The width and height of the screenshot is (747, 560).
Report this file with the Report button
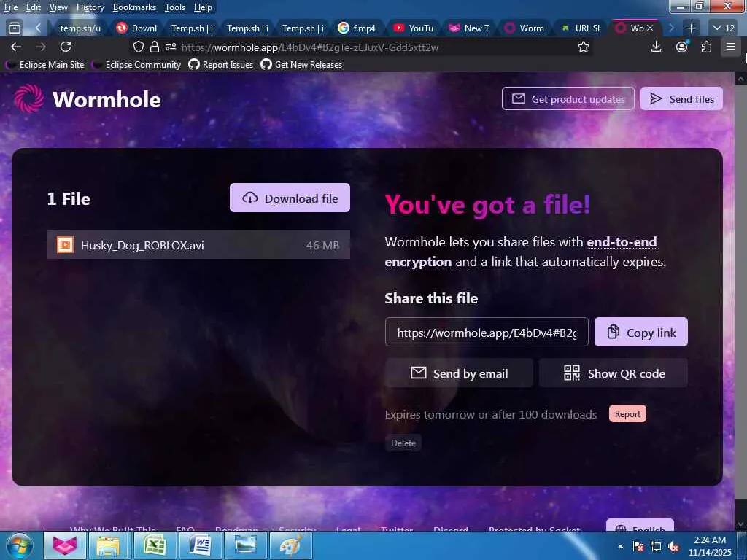[x=627, y=414]
